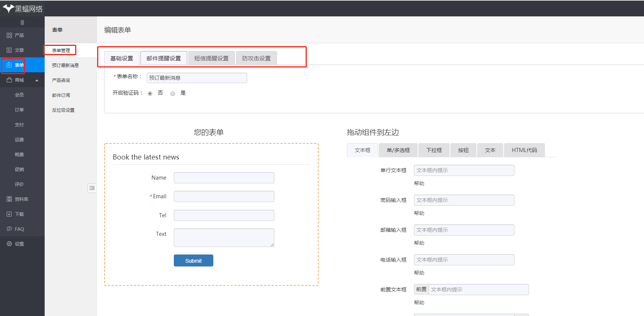The width and height of the screenshot is (644, 316).
Task: Click the 单行文本框 component input
Action: pyautogui.click(x=464, y=170)
